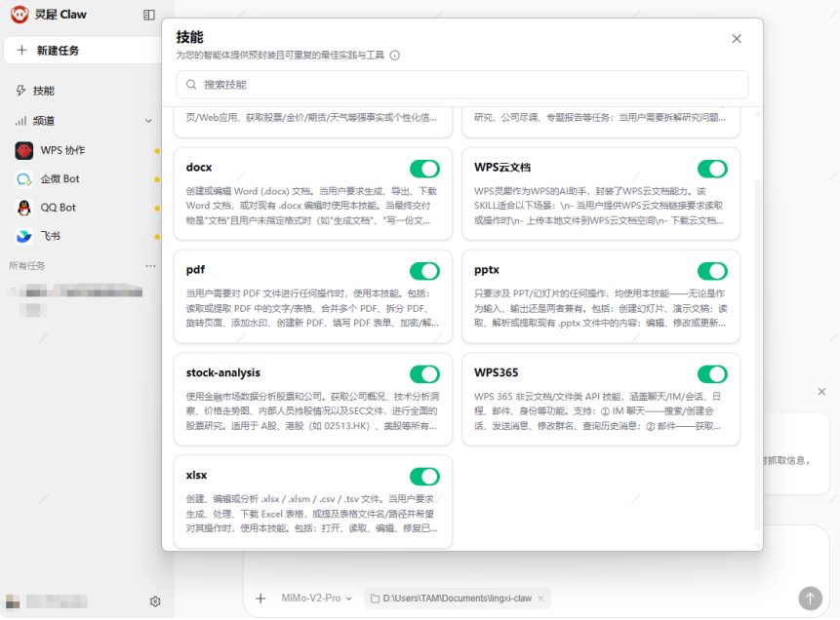Viewport: 840px width, 620px height.
Task: Click the working directory path chip
Action: click(457, 599)
